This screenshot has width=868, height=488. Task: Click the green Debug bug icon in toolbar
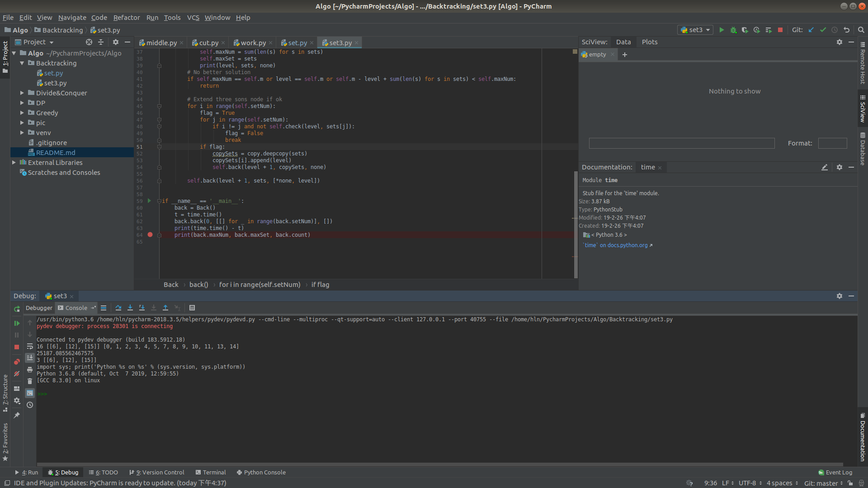click(x=733, y=30)
